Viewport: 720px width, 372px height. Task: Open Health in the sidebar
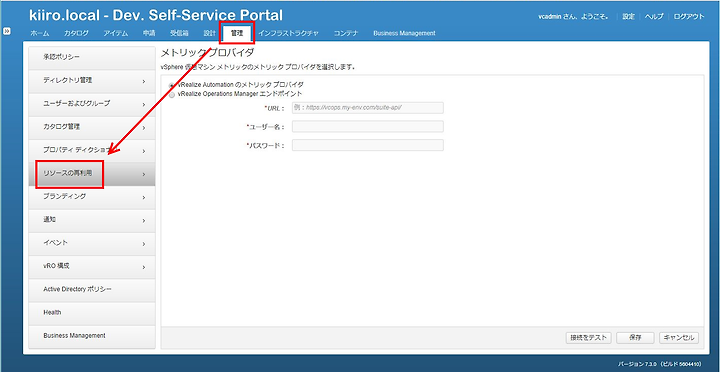point(92,313)
